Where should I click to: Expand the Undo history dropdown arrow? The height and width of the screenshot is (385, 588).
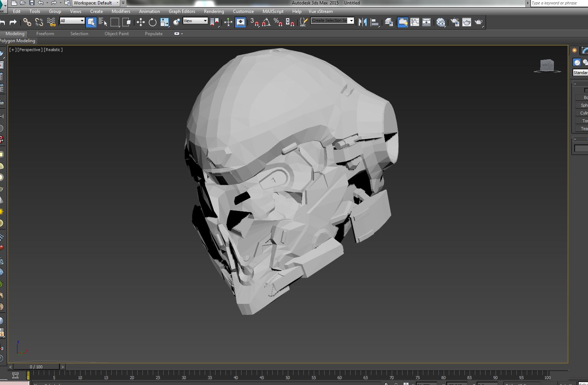coord(47,3)
